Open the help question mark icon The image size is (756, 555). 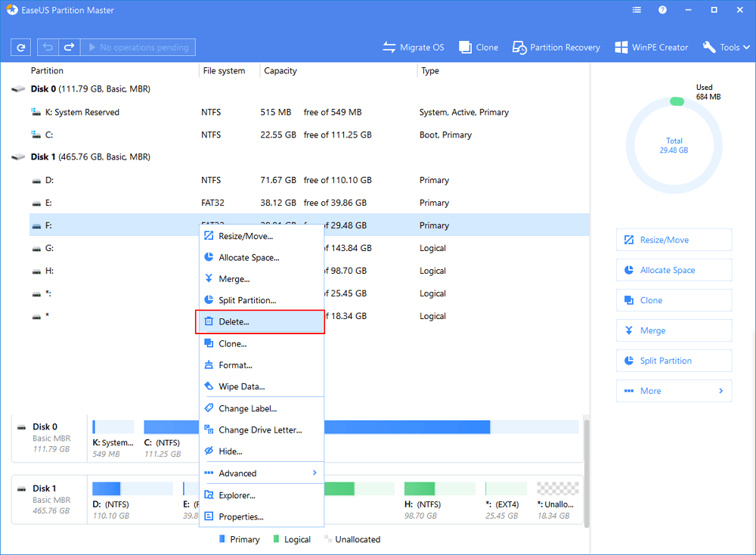(x=662, y=10)
